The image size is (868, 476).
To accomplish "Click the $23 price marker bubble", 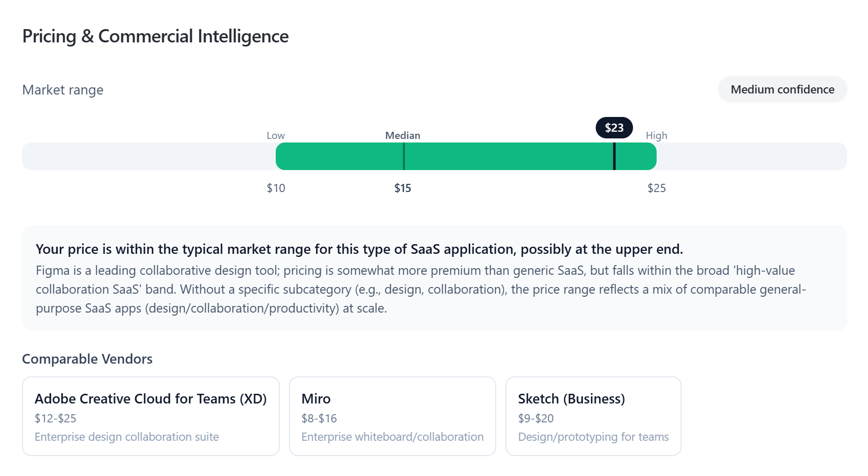I will point(614,128).
